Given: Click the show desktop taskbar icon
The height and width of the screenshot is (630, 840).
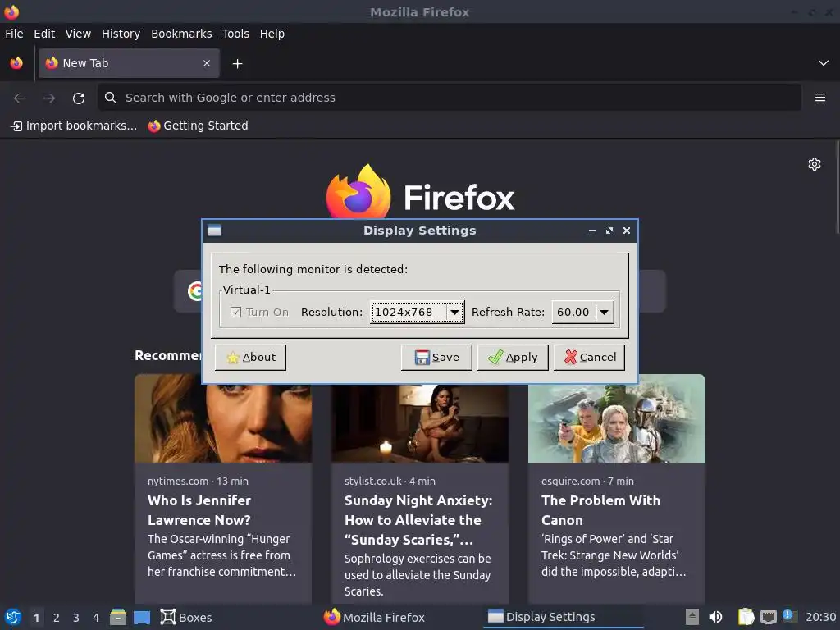Looking at the screenshot, I should point(142,618).
